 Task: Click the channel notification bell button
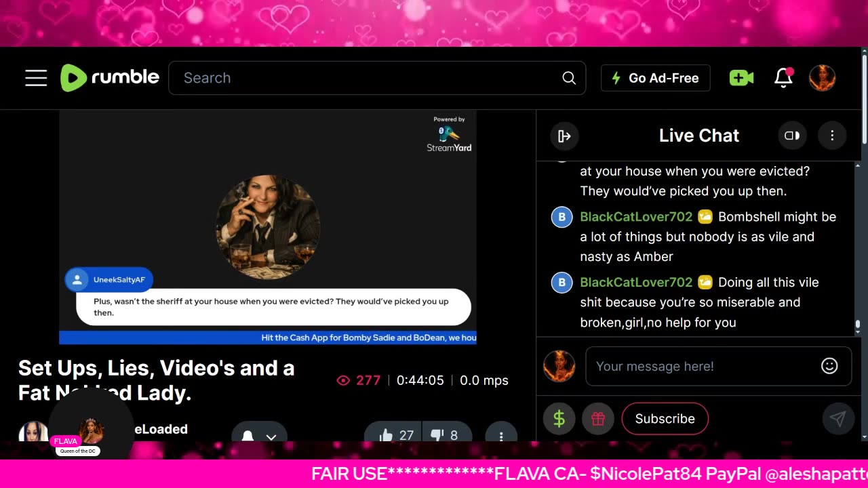click(x=248, y=436)
